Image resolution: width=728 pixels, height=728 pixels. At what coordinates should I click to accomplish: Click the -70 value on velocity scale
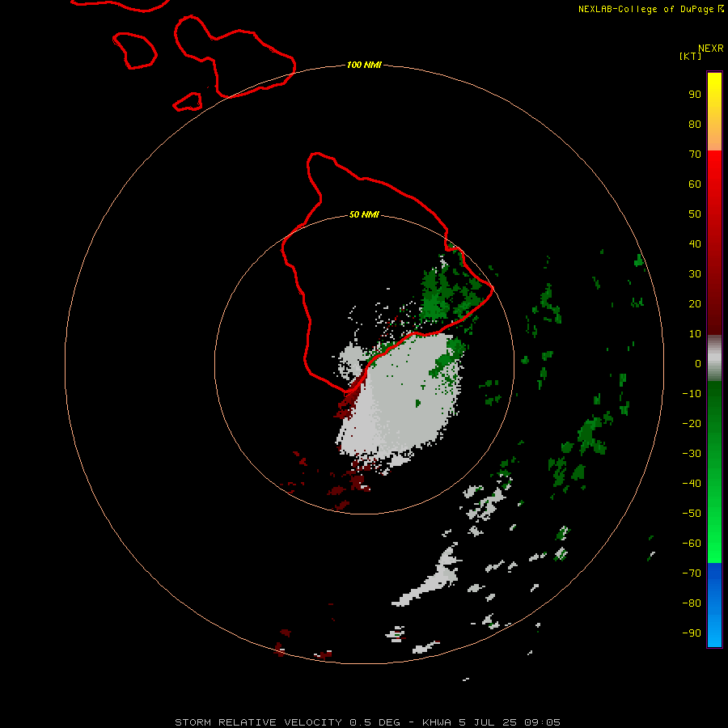(692, 573)
